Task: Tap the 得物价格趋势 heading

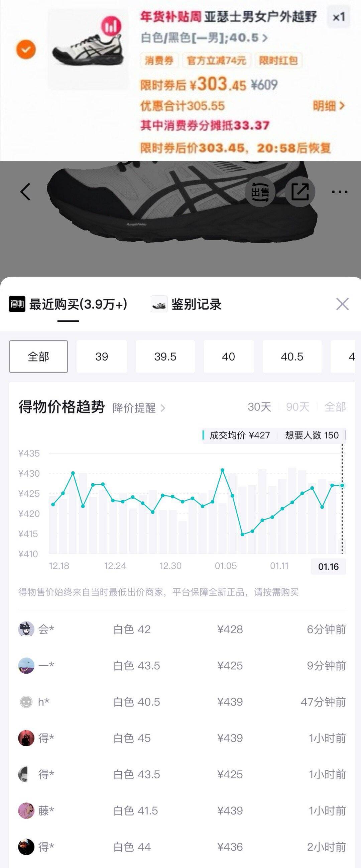Action: pos(62,407)
